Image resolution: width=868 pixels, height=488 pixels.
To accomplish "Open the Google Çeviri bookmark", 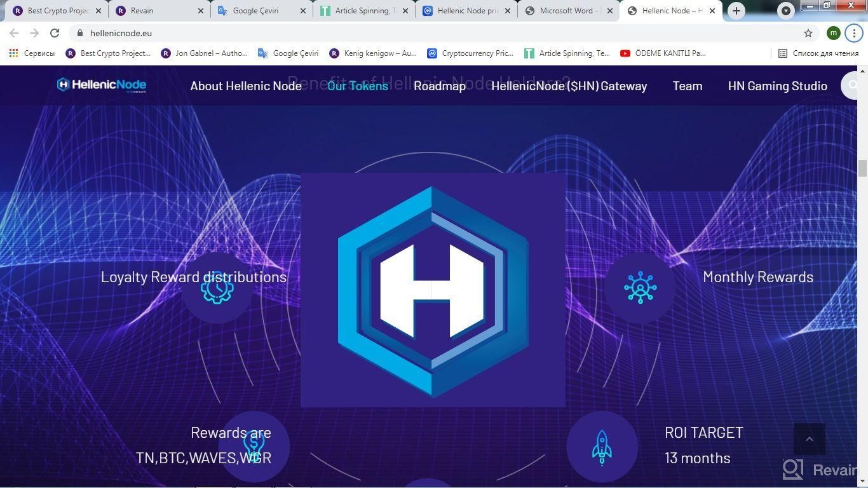I will click(x=288, y=53).
